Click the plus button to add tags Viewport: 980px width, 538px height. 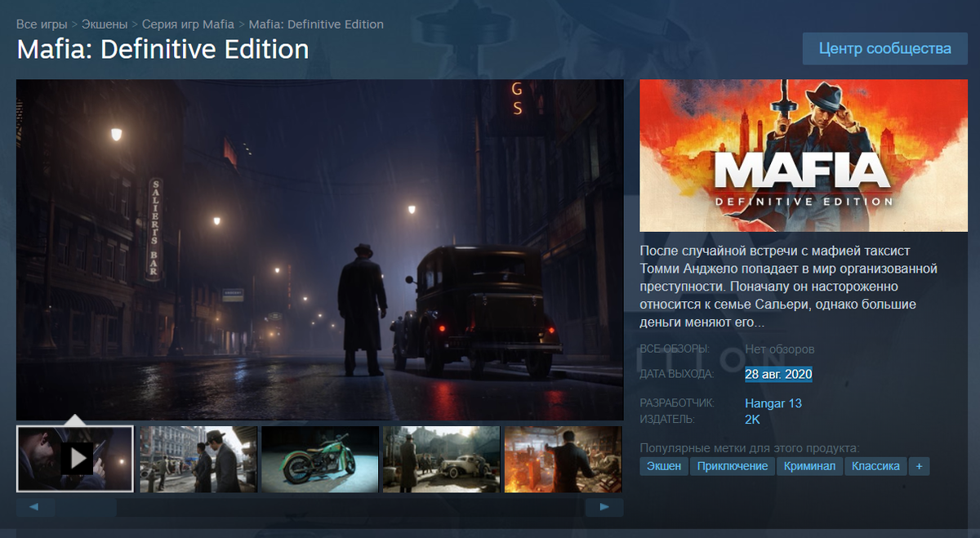[919, 466]
